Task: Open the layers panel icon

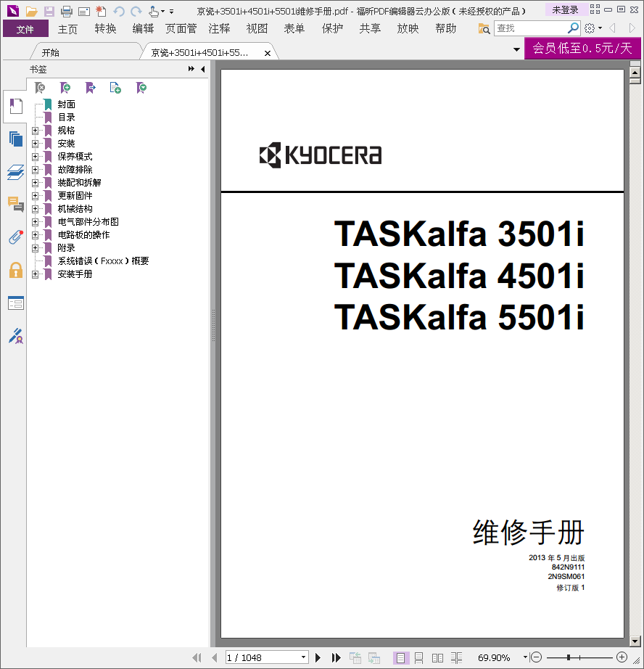Action: tap(16, 172)
